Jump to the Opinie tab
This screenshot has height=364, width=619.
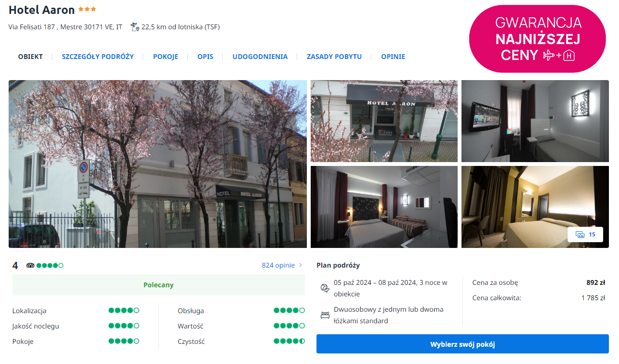(x=393, y=57)
